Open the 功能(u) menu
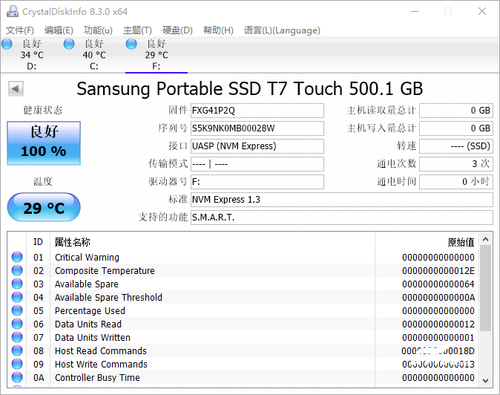The width and height of the screenshot is (500, 395). click(x=98, y=30)
